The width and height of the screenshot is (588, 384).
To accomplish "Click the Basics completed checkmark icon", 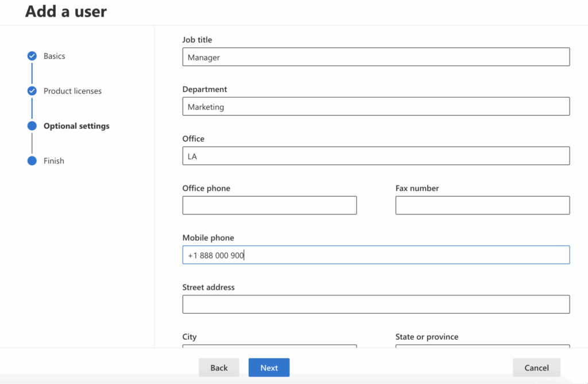I will pos(32,56).
